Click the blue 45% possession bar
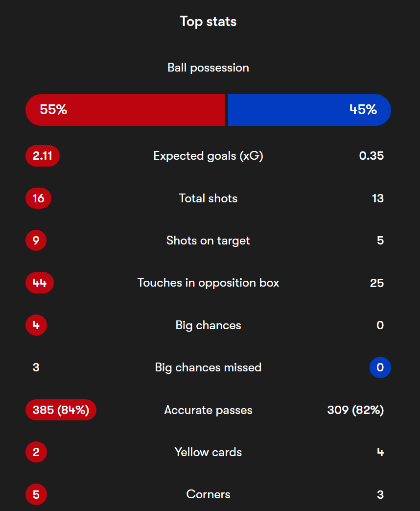This screenshot has height=511, width=420. (x=309, y=110)
